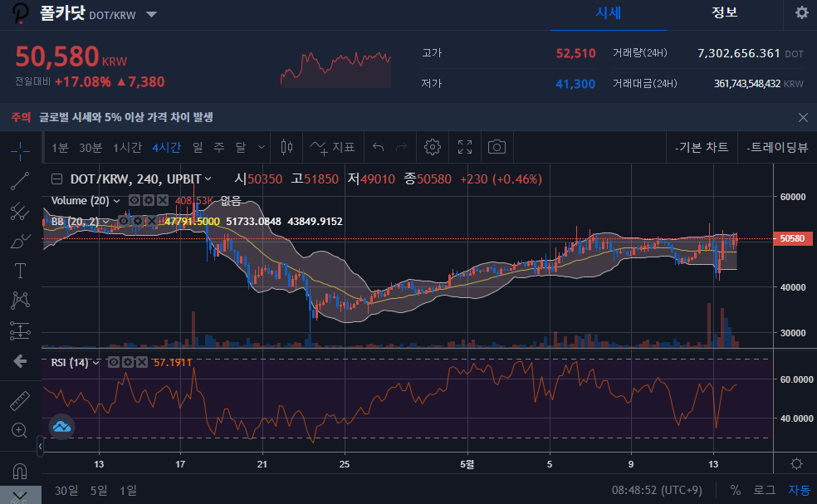The image size is (817, 504).
Task: Open chart properties gear in toolbar
Action: [432, 148]
